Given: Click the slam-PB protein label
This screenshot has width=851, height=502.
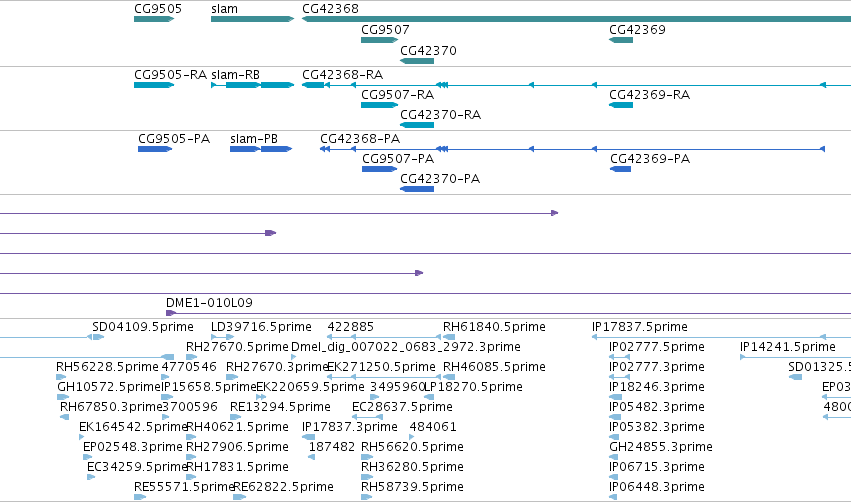Looking at the screenshot, I should 253,138.
